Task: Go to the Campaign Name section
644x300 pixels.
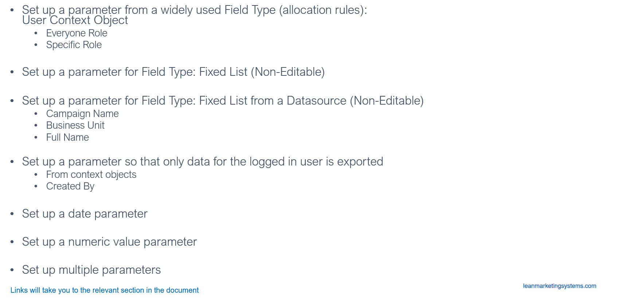Action: pyautogui.click(x=82, y=114)
